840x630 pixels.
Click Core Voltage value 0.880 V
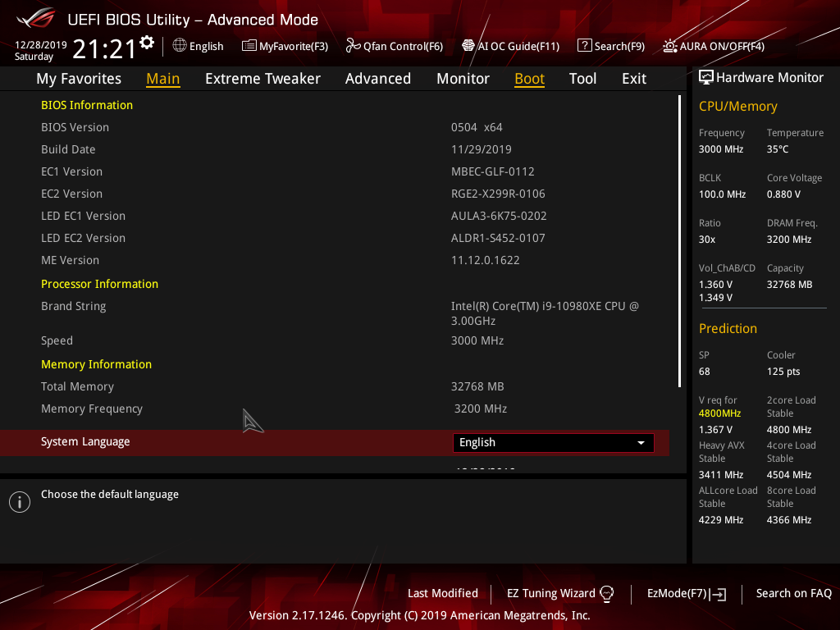click(783, 194)
